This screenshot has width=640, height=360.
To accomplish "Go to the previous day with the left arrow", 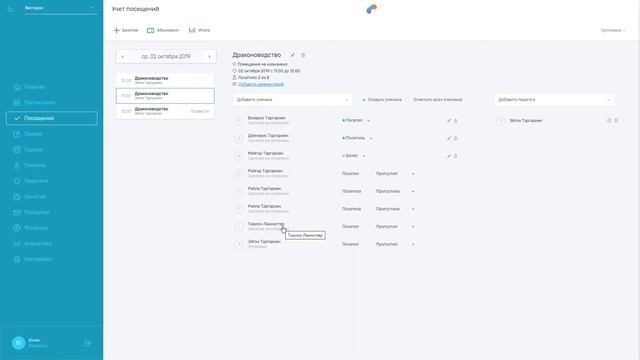I will pos(122,57).
